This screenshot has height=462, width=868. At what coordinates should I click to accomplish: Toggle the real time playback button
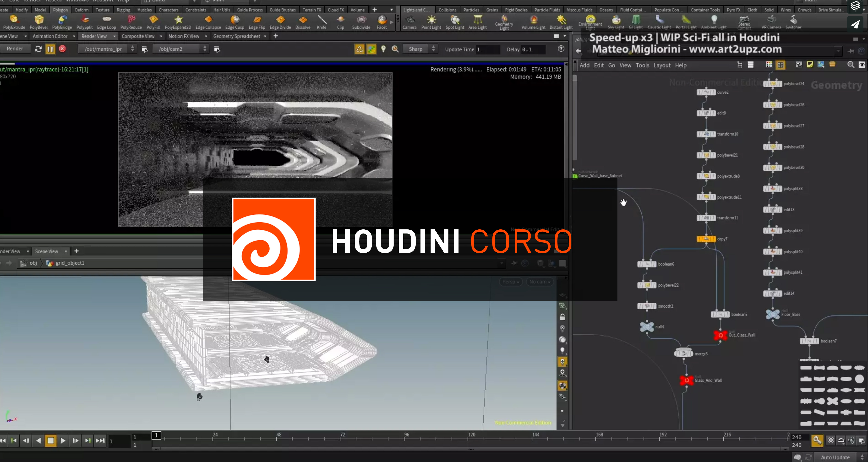831,440
